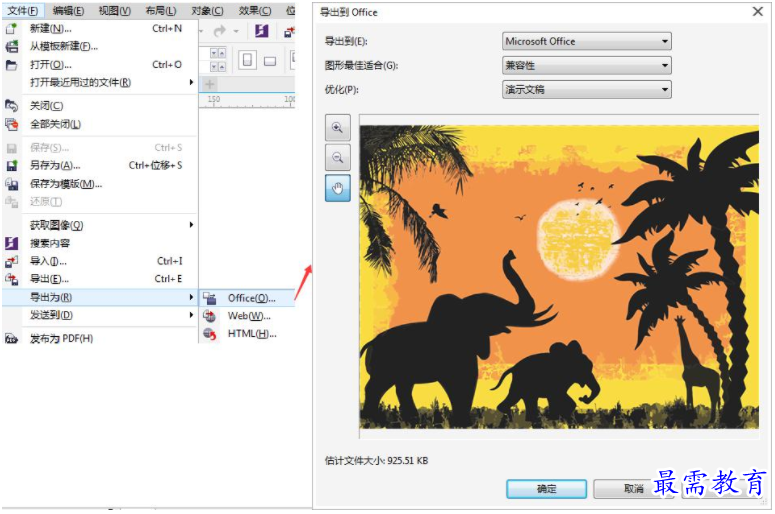Click the add page plus button
The width and height of the screenshot is (775, 514).
[x=210, y=85]
